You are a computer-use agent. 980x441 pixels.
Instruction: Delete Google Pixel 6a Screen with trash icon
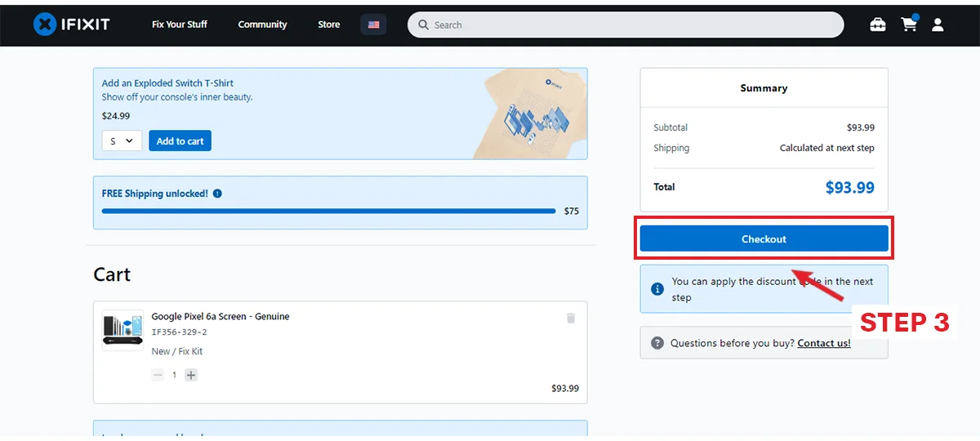571,318
